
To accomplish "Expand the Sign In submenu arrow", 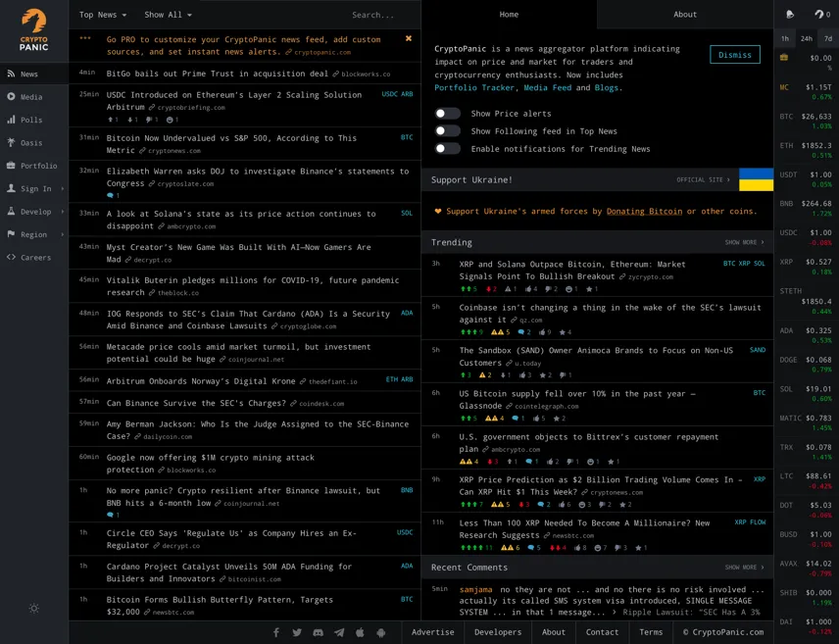I will 63,188.
